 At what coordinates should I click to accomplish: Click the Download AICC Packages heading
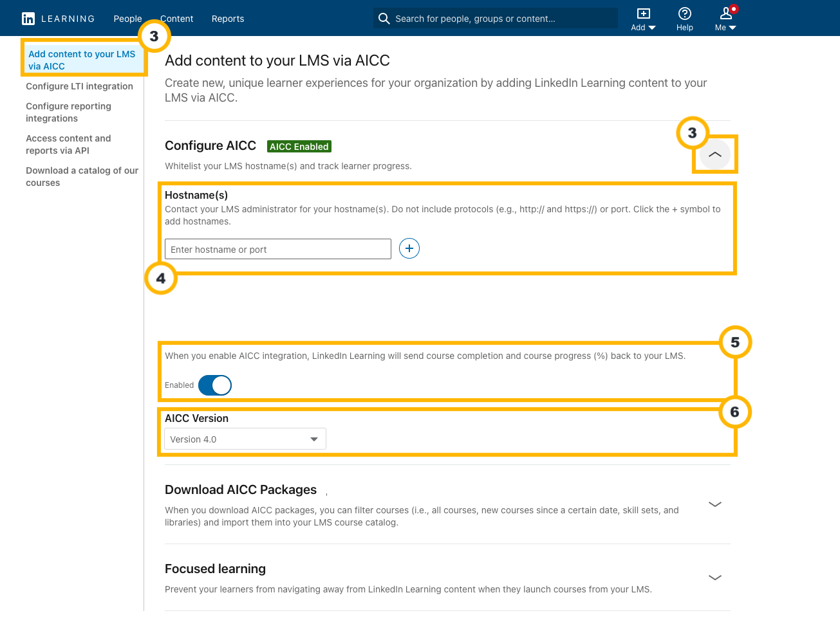241,489
